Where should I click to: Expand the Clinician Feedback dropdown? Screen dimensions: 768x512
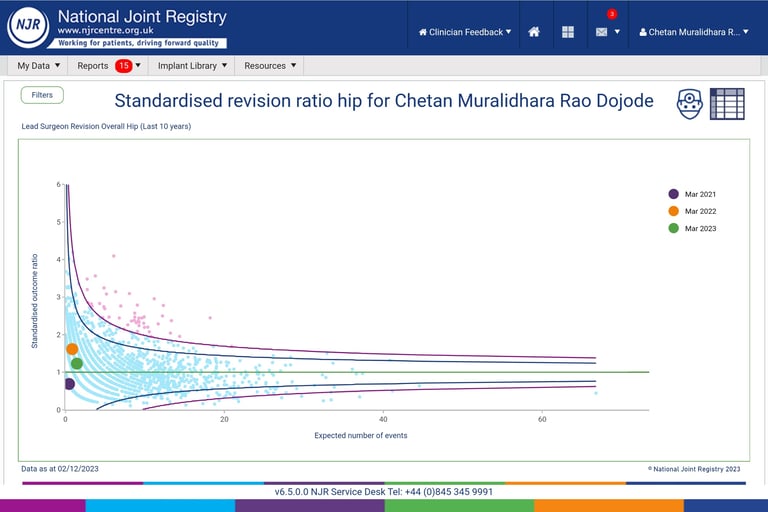coord(465,32)
